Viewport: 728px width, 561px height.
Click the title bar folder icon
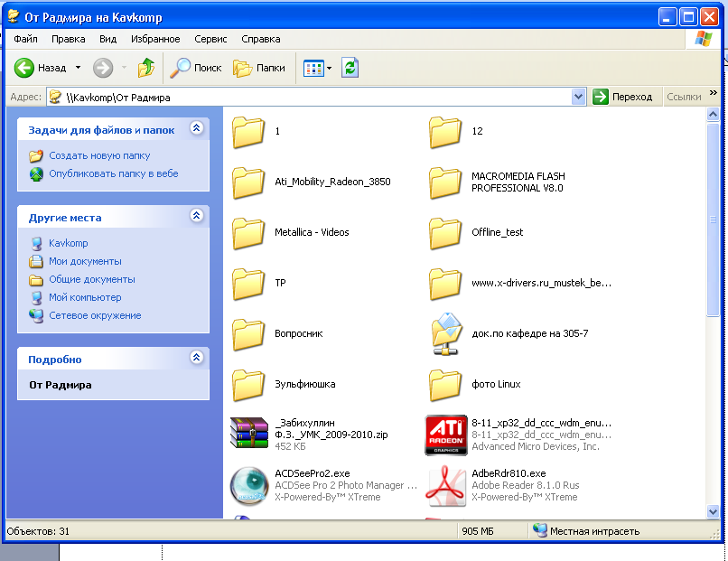(14, 16)
